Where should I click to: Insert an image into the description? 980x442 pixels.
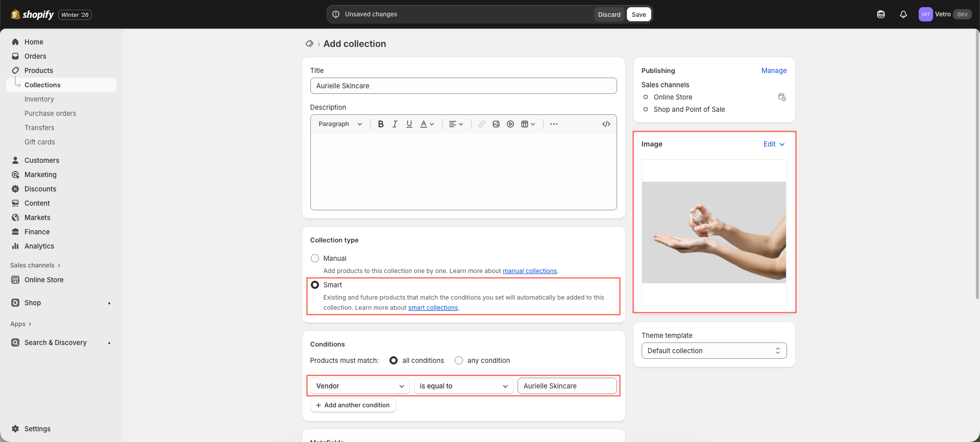(496, 124)
